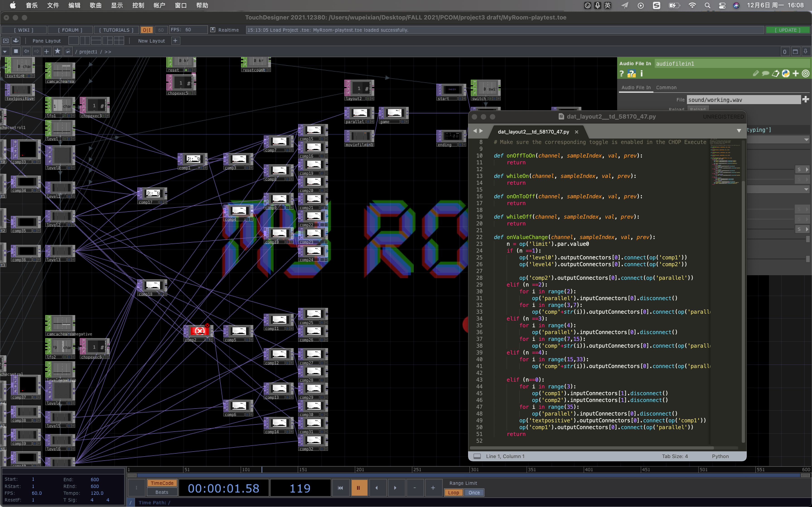Click the UPDATE button
Screen dimensions: 812x507
point(787,30)
